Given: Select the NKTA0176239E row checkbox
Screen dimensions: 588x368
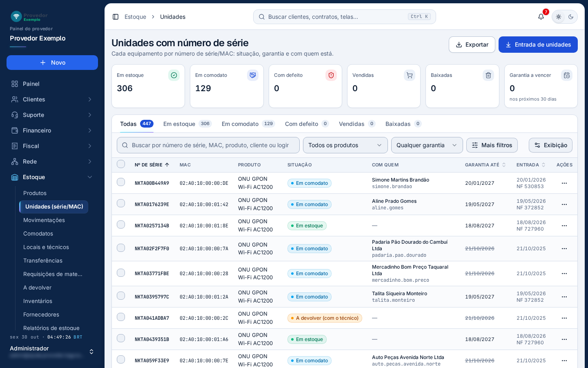Looking at the screenshot, I should click(121, 203).
